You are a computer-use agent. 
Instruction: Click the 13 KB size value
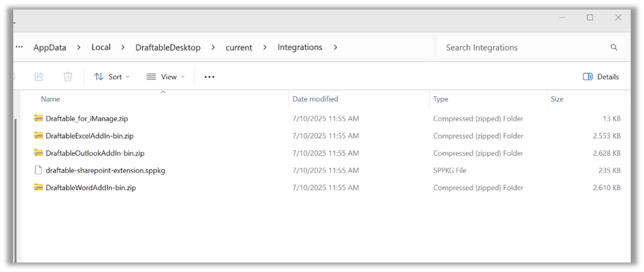click(612, 119)
